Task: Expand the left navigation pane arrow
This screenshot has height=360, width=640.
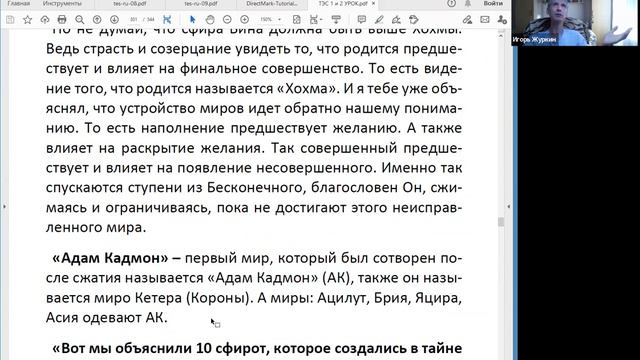Action: pyautogui.click(x=4, y=207)
